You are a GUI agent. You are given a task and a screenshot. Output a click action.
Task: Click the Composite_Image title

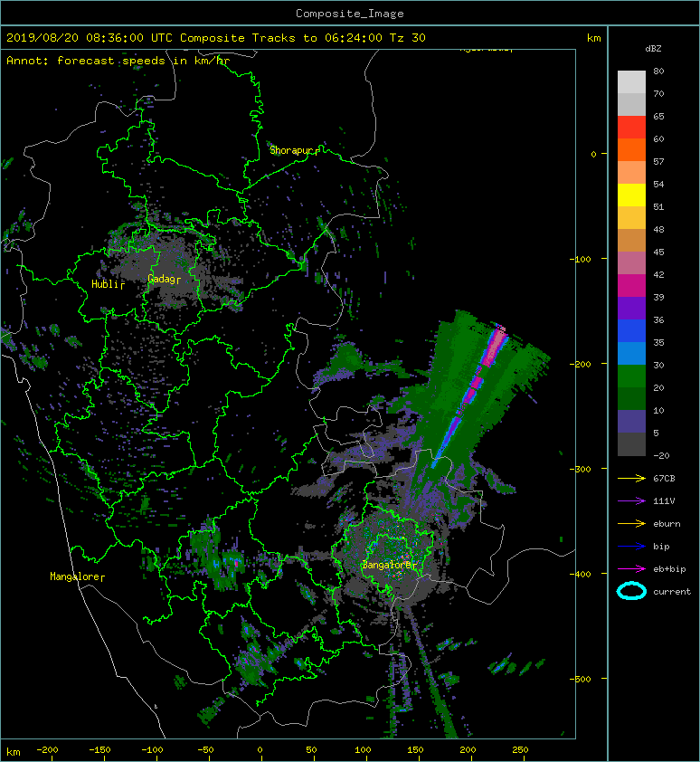(x=350, y=14)
